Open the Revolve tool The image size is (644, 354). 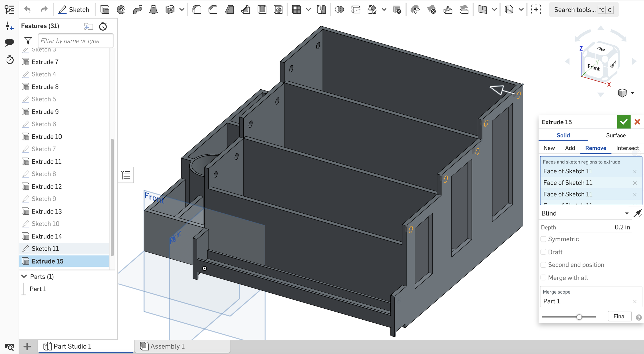[121, 9]
